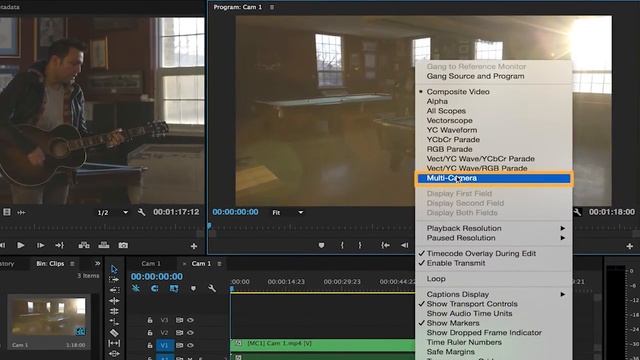
Task: Toggle Linked Selection in timeline
Action: click(x=174, y=289)
